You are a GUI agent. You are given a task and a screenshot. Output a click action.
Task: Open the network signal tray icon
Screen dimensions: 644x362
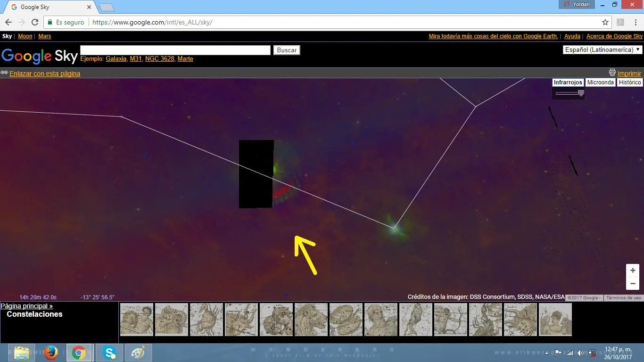click(570, 353)
